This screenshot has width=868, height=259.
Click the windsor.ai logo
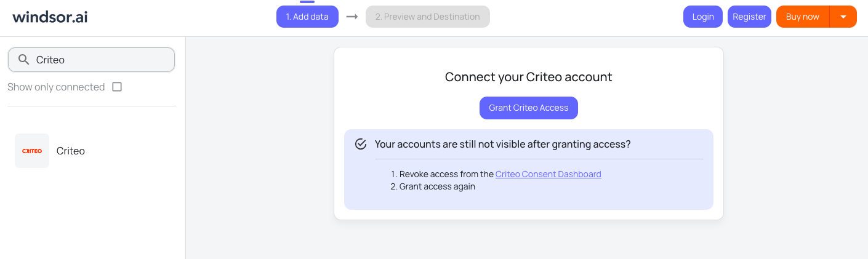[50, 17]
